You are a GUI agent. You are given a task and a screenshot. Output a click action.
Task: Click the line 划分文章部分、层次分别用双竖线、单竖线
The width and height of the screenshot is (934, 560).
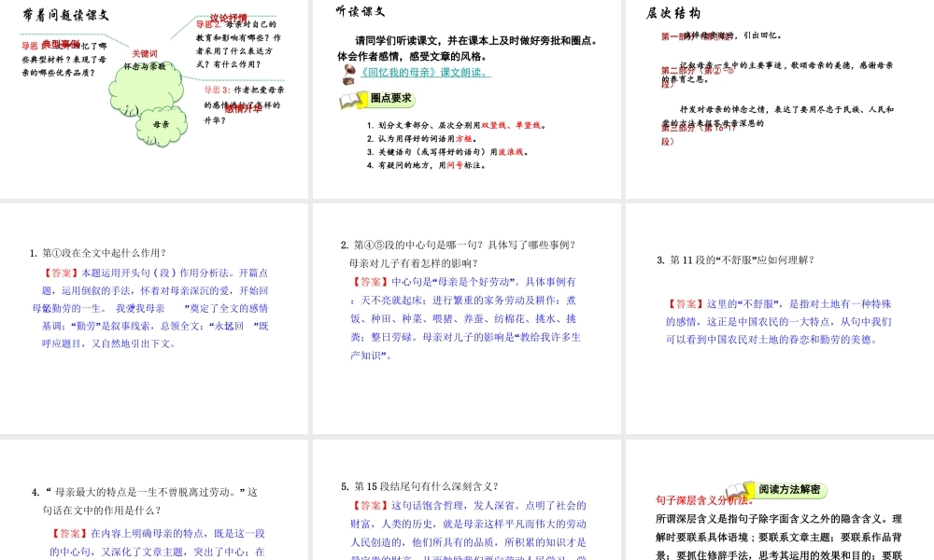click(x=457, y=126)
